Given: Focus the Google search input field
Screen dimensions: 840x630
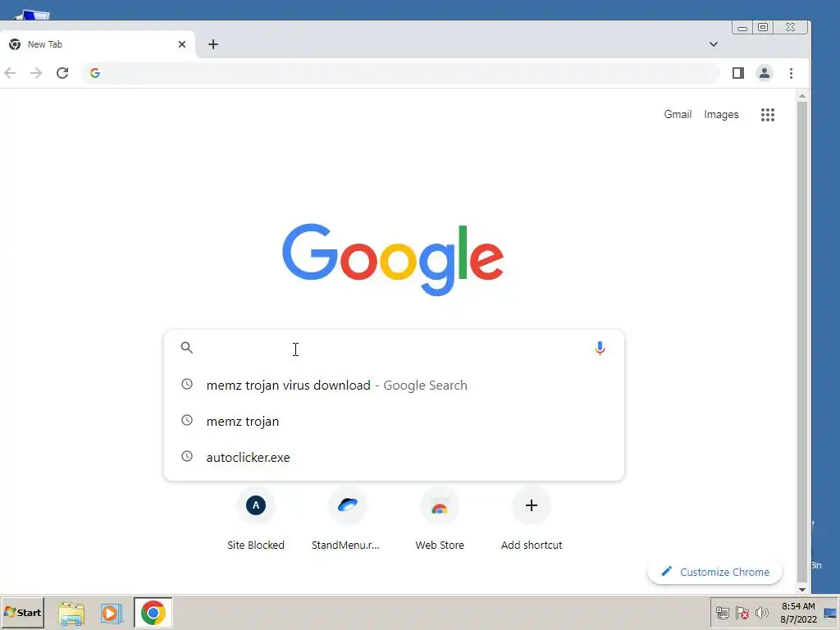Looking at the screenshot, I should click(x=394, y=348).
